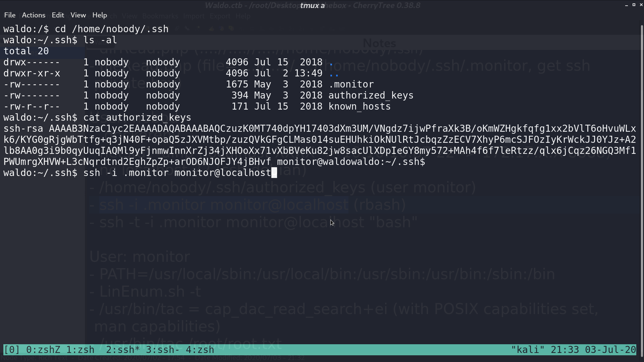Select tmux window 3:ssh

click(x=163, y=350)
